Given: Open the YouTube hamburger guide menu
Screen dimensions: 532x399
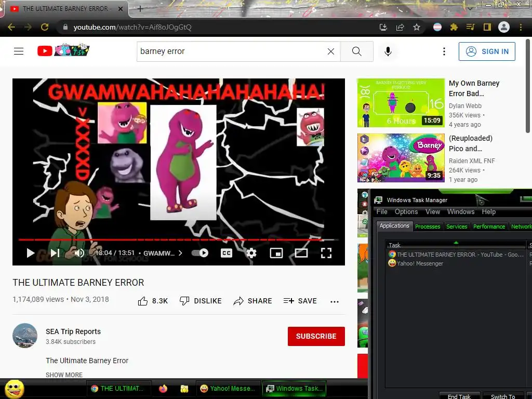Looking at the screenshot, I should pyautogui.click(x=19, y=51).
